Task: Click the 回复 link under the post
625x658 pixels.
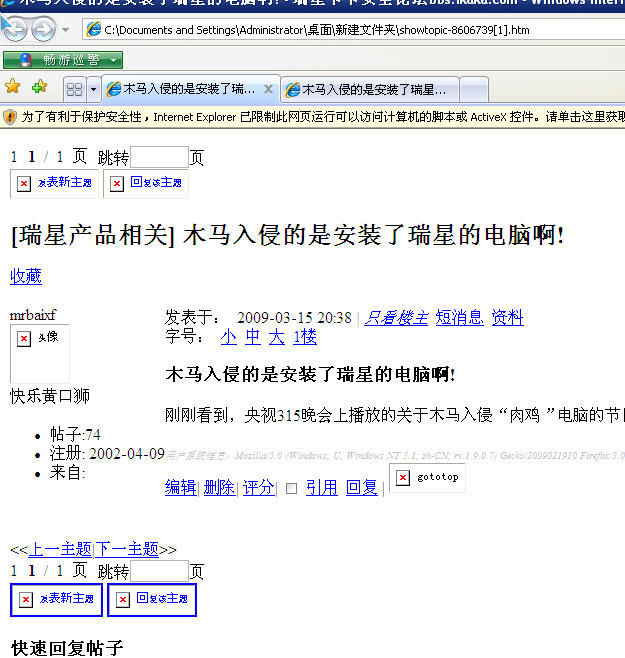Action: [362, 488]
